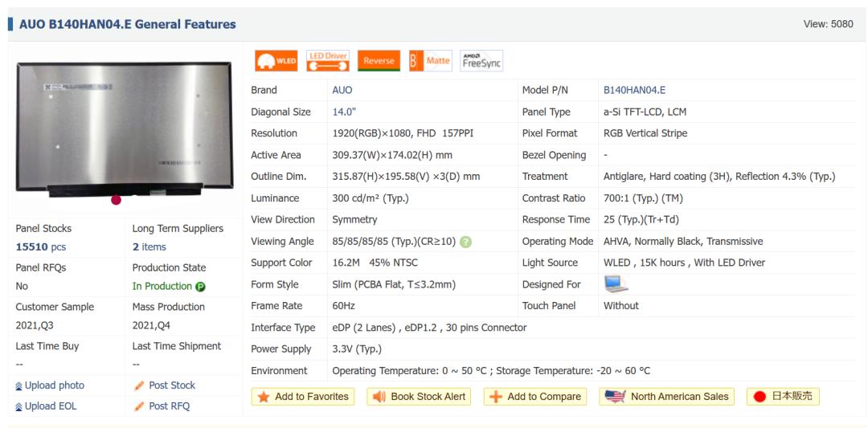The height and width of the screenshot is (428, 868).
Task: Open the AUO brand link
Action: (x=342, y=90)
